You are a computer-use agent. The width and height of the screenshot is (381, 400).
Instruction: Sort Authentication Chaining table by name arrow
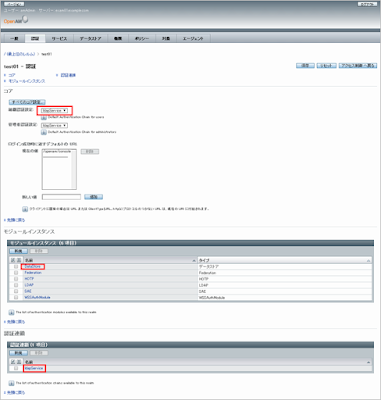(368, 362)
